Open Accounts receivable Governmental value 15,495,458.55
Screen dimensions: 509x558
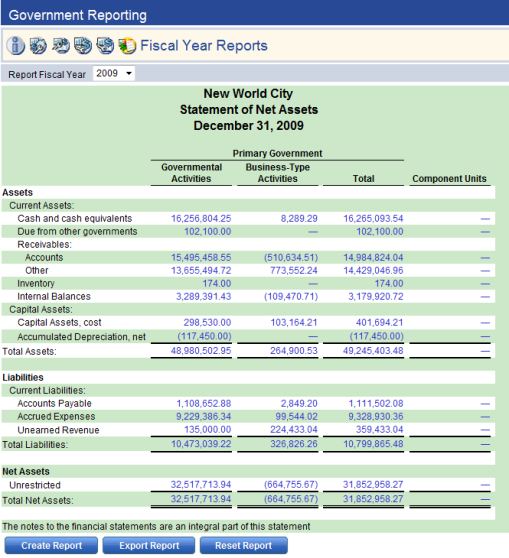(201, 258)
